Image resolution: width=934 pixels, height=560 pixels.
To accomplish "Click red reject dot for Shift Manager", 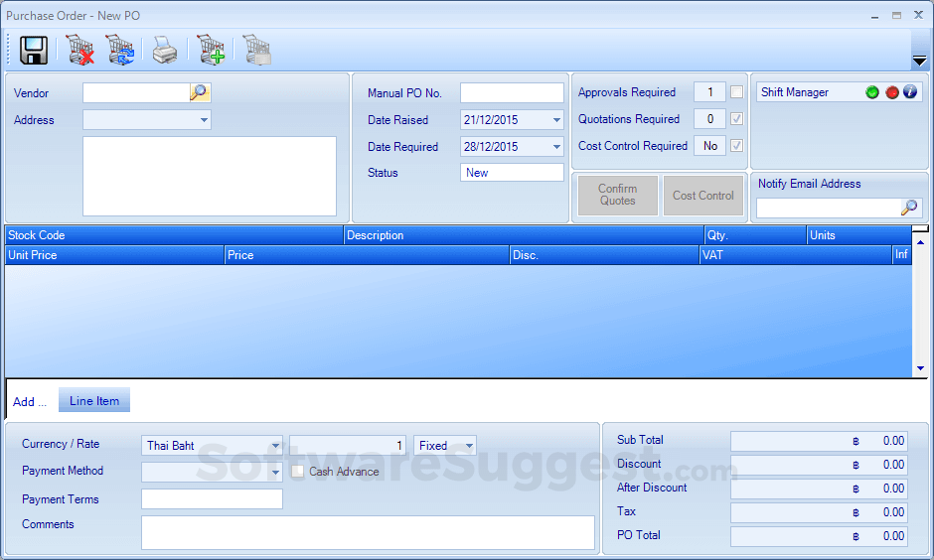I will click(891, 92).
